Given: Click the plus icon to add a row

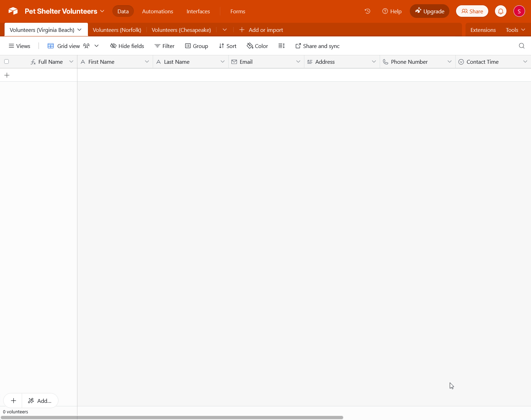Looking at the screenshot, I should pos(7,75).
